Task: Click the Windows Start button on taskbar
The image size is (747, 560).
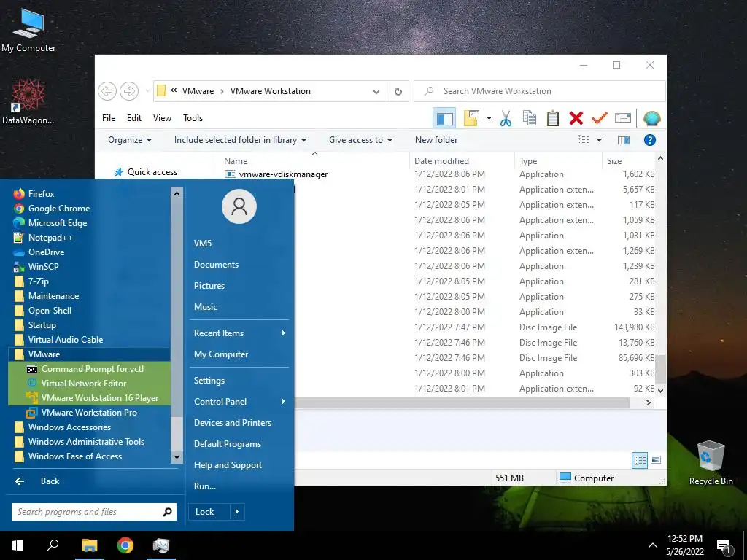Action: pyautogui.click(x=18, y=545)
